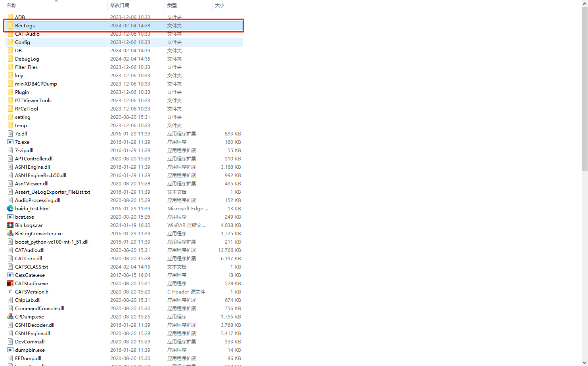Click the dumpbin.exe icon
Screen dimensions: 588x366
coord(10,350)
